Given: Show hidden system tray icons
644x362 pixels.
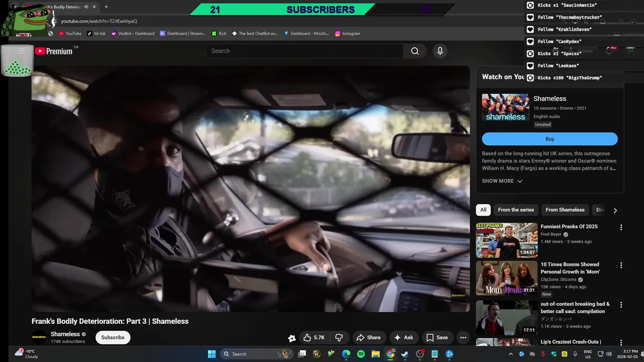Looking at the screenshot, I should [x=510, y=354].
